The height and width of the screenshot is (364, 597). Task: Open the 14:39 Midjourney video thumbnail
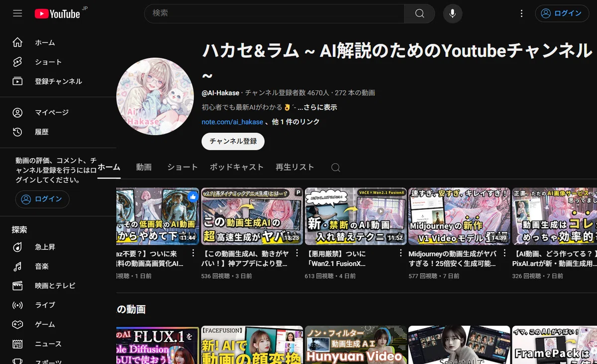tap(459, 216)
